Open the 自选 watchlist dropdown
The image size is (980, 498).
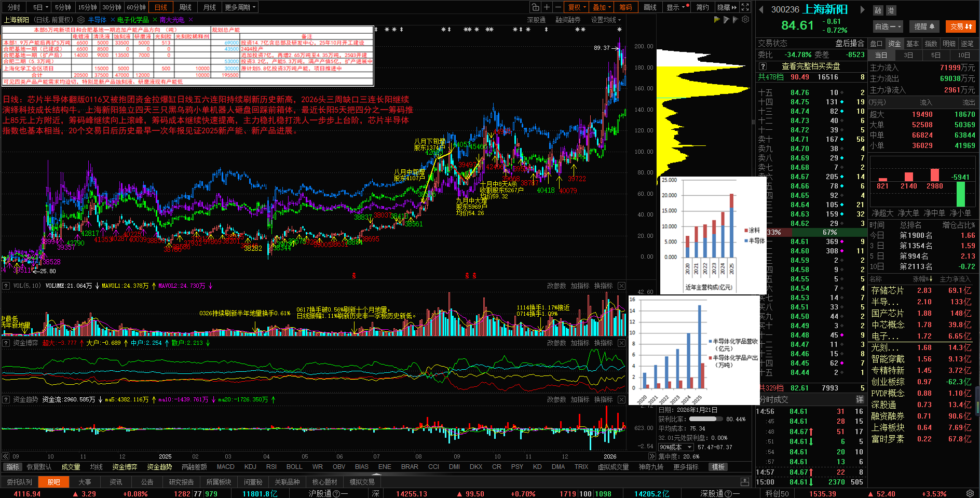pyautogui.click(x=888, y=26)
